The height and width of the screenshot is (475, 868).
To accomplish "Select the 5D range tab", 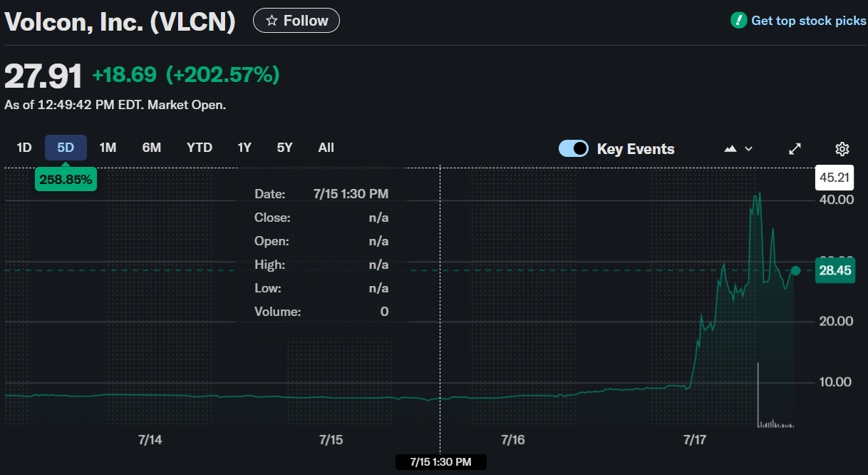I will [66, 148].
